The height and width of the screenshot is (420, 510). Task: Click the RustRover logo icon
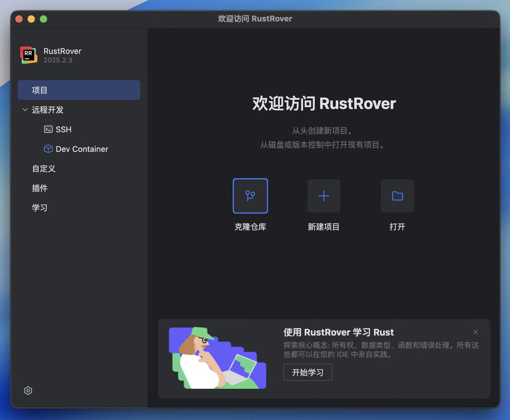pos(28,55)
